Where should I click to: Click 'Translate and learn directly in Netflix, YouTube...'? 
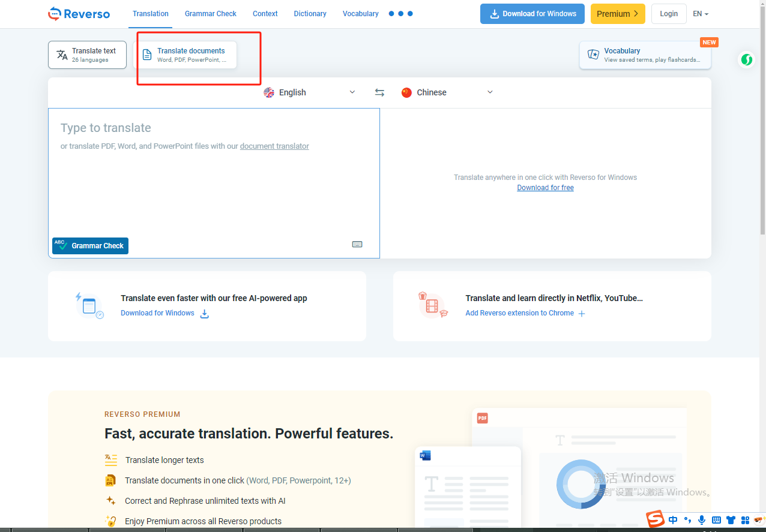click(554, 298)
